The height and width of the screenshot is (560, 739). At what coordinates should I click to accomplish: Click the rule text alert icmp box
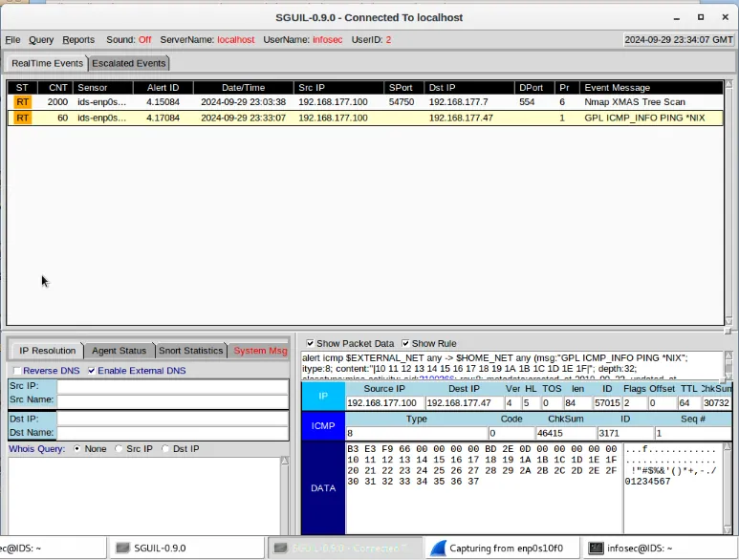pos(511,365)
